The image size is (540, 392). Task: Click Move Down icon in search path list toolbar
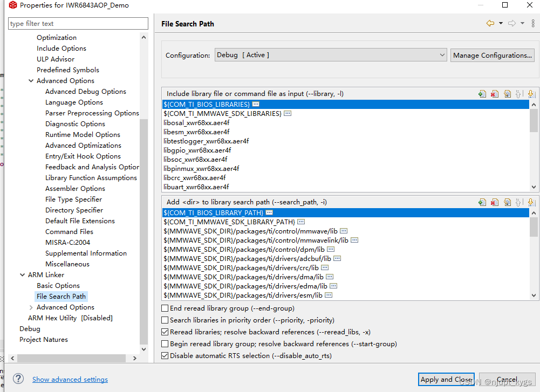point(531,202)
